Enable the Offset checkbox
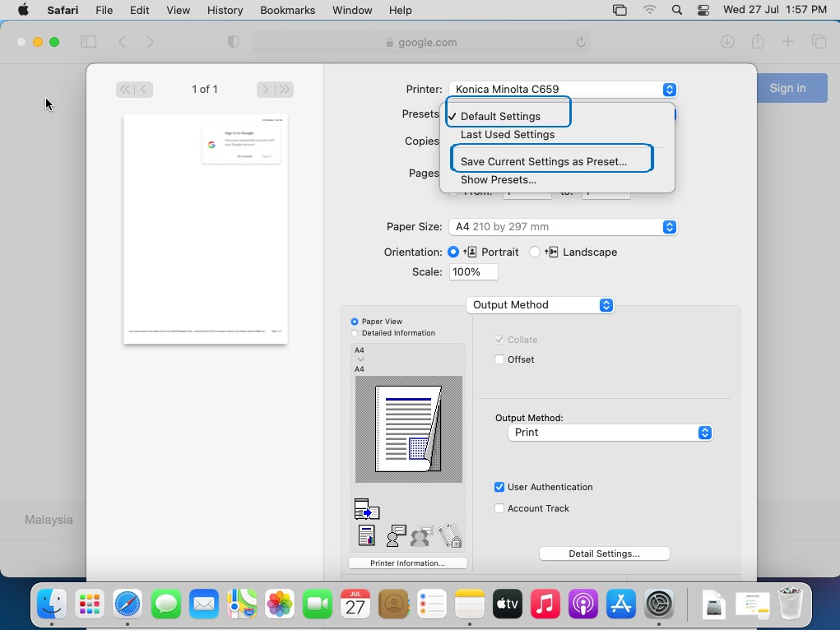This screenshot has height=630, width=840. tap(499, 359)
